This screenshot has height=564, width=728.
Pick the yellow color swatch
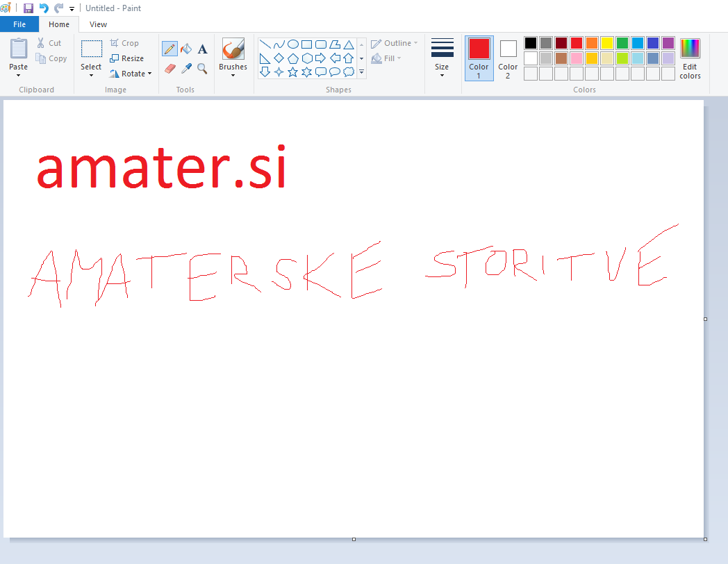[x=607, y=43]
